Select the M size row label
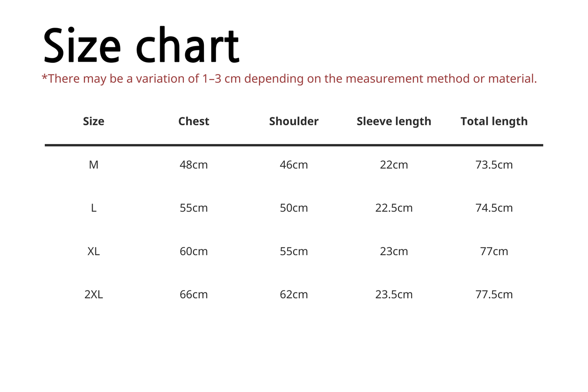This screenshot has height=392, width=588. coord(94,165)
